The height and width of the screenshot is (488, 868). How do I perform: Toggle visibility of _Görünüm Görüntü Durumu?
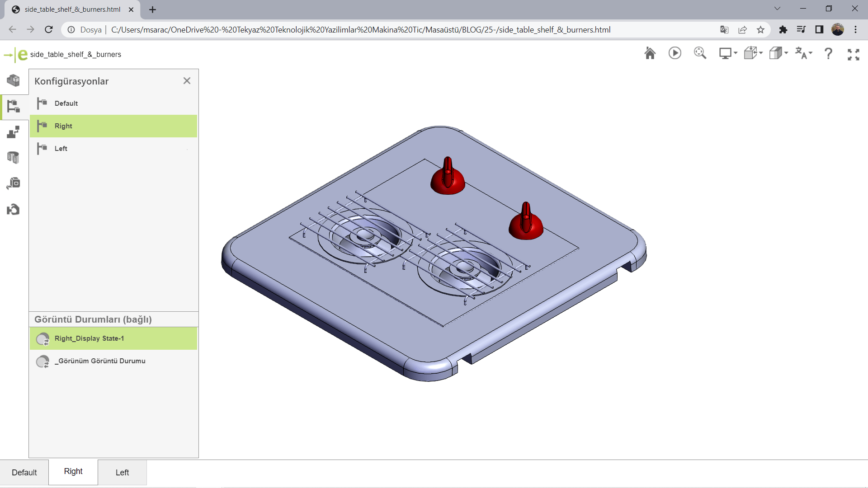[x=42, y=361]
